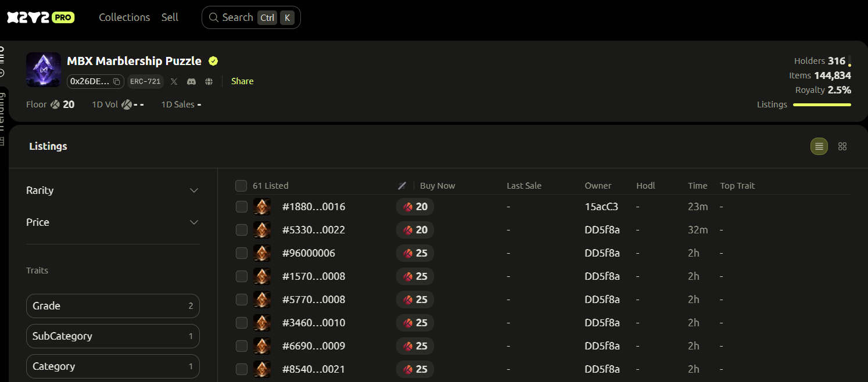Open the Info side tab

pos(2,63)
